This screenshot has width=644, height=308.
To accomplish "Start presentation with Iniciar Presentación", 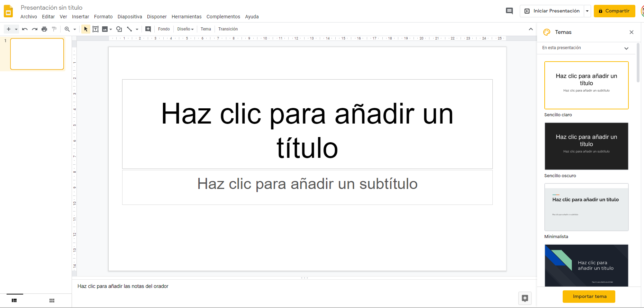I will (552, 11).
